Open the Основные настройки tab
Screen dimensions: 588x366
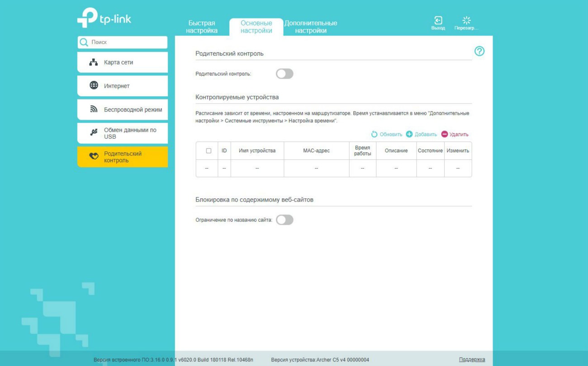coord(256,27)
